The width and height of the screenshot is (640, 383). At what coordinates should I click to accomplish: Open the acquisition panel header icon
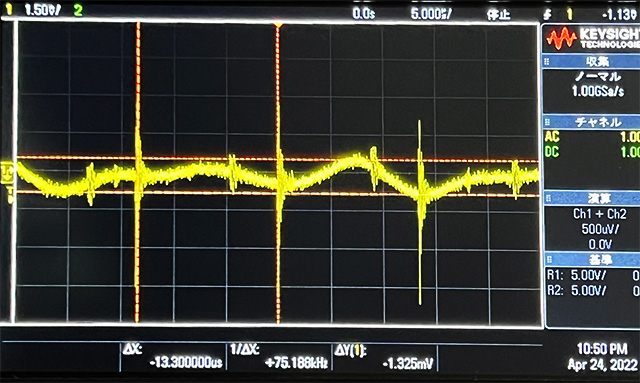click(x=547, y=62)
